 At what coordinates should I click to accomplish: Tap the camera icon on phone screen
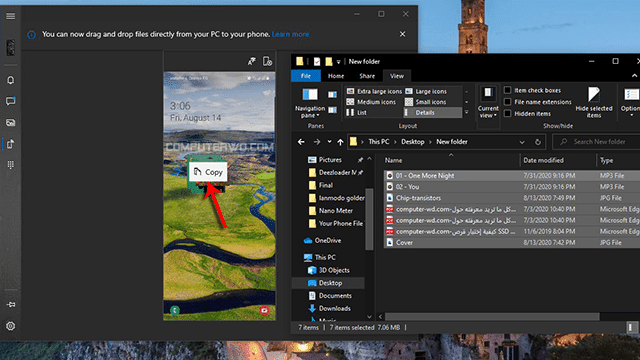[264, 310]
